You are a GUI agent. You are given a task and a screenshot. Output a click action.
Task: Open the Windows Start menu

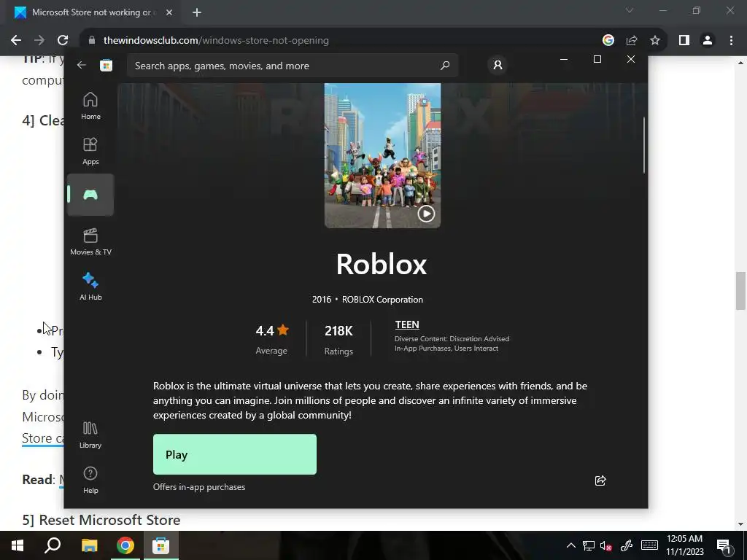coord(18,545)
